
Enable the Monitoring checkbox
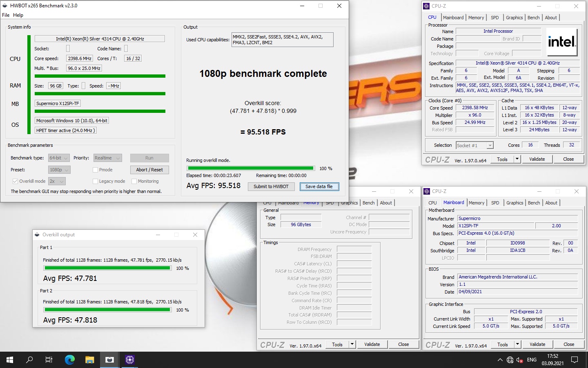coord(134,181)
